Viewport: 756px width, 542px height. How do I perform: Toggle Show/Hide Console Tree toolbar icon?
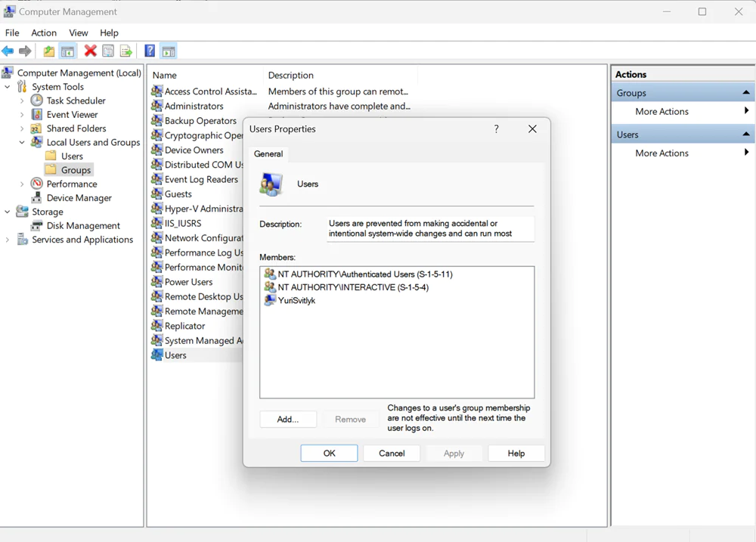click(67, 51)
